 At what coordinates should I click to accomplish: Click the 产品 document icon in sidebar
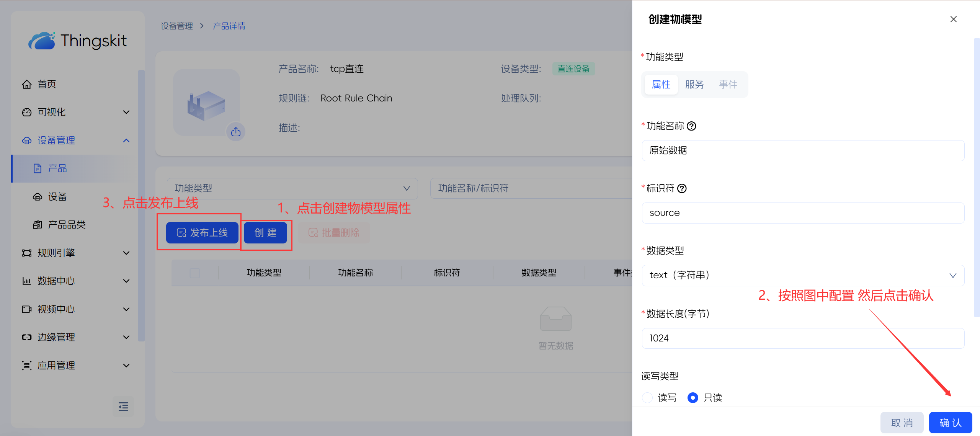[x=38, y=168]
